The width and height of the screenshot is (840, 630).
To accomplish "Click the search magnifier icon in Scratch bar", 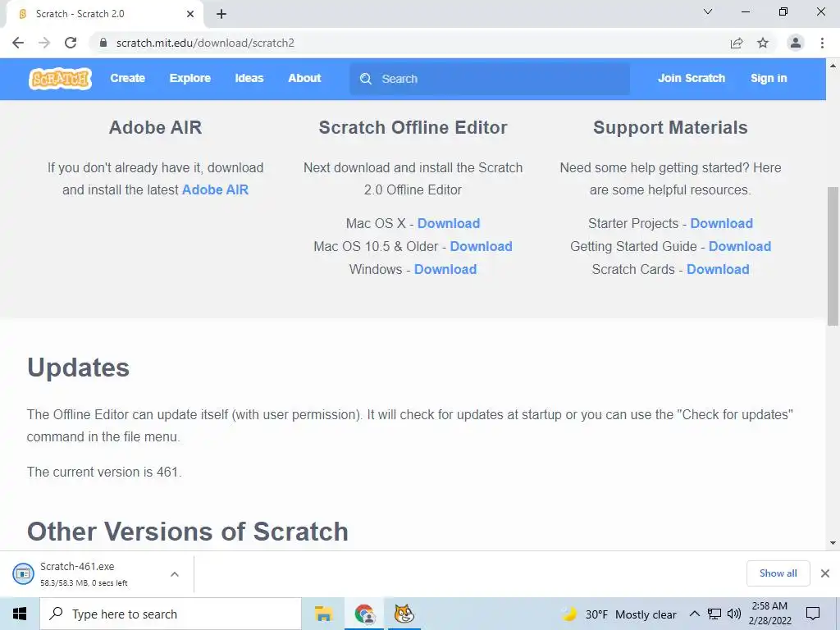I will point(366,79).
